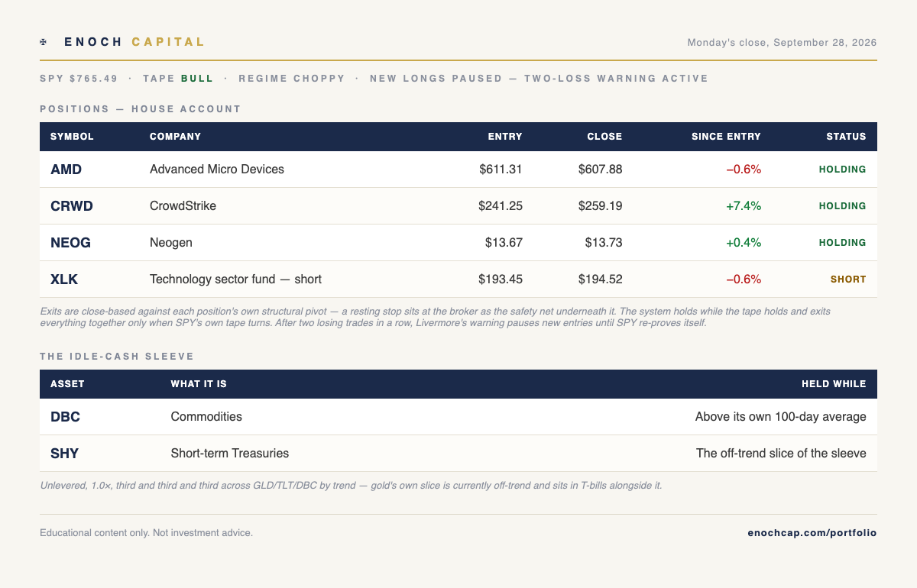Image resolution: width=917 pixels, height=588 pixels.
Task: Click The off-trend slice of the sleeve
Action: (781, 454)
